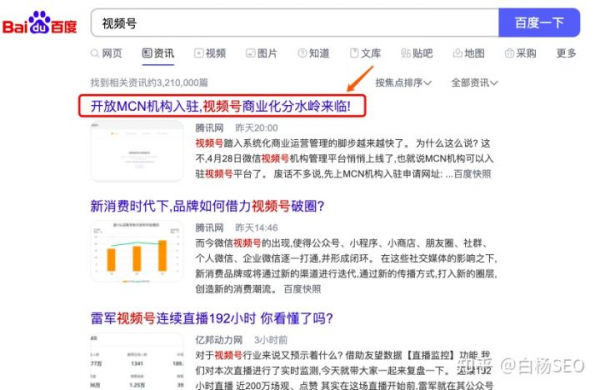Open article 开放MCN机构入驻,视频号商业化分水岭来临!
Viewport: 600px width, 390px height.
pos(220,106)
